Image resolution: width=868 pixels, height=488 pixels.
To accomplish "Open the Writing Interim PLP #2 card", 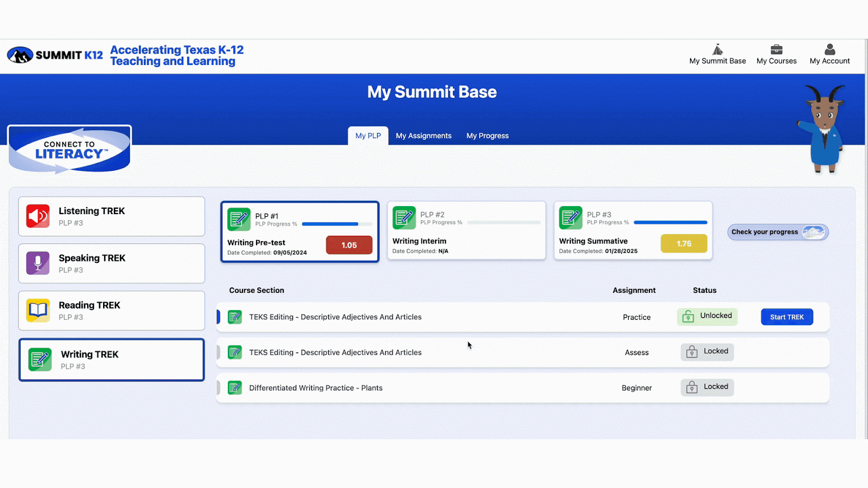I will 466,230.
